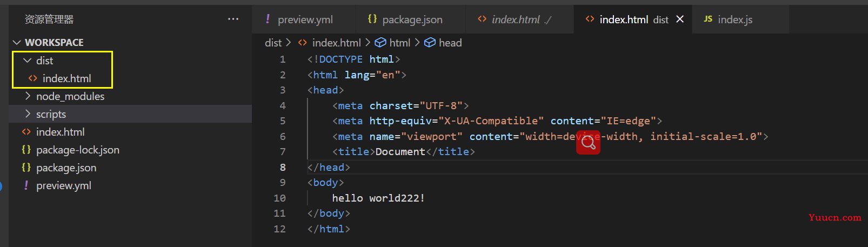Viewport: 868px width, 247px height.
Task: Switch to the index.html ./ editor tab
Action: (x=519, y=19)
